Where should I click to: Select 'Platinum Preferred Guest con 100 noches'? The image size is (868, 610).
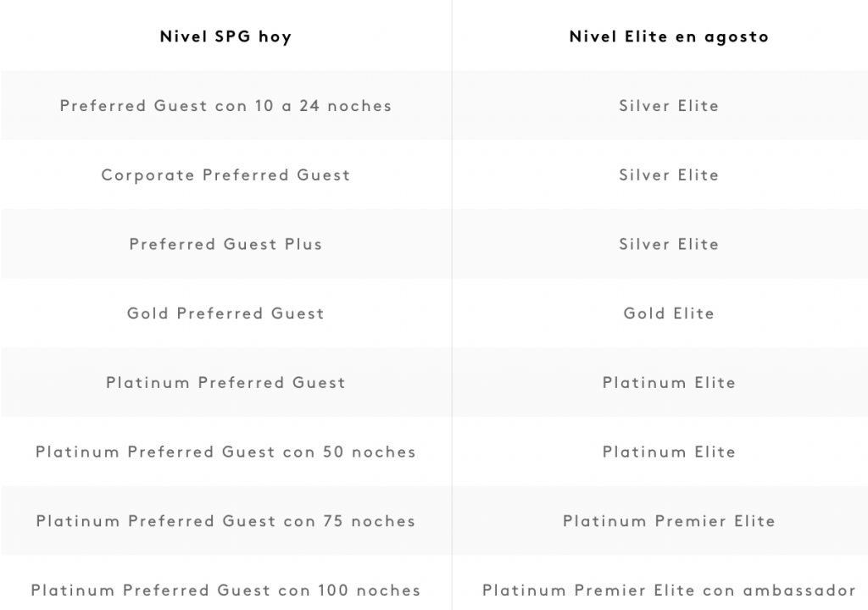point(225,590)
